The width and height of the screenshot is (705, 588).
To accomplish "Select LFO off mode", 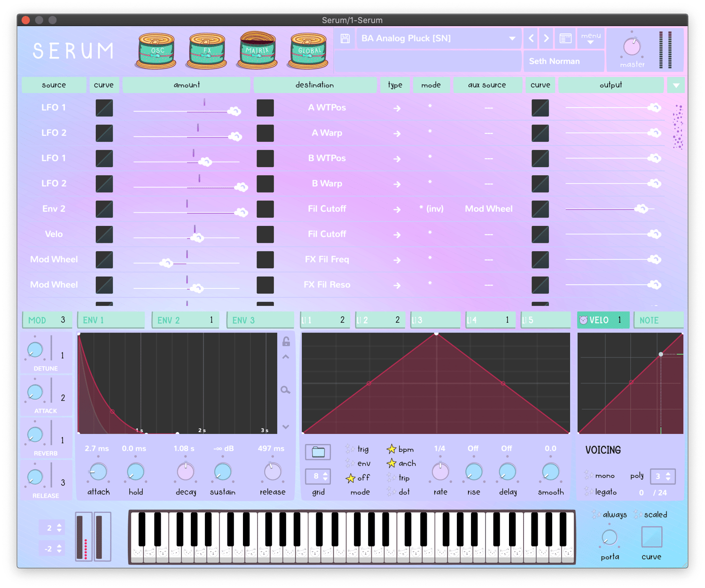I will point(358,478).
